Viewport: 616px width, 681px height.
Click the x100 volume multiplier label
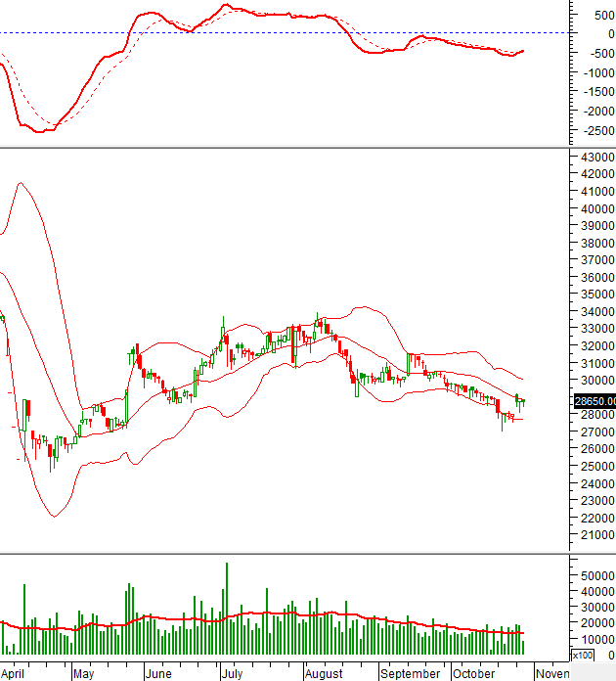(581, 655)
